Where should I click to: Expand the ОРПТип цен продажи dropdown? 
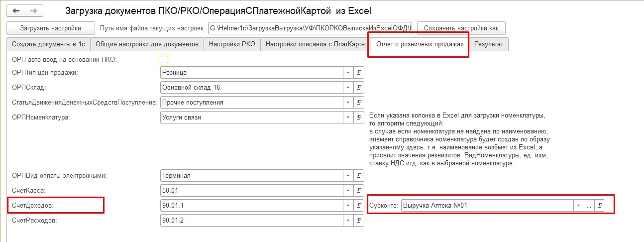coord(348,73)
